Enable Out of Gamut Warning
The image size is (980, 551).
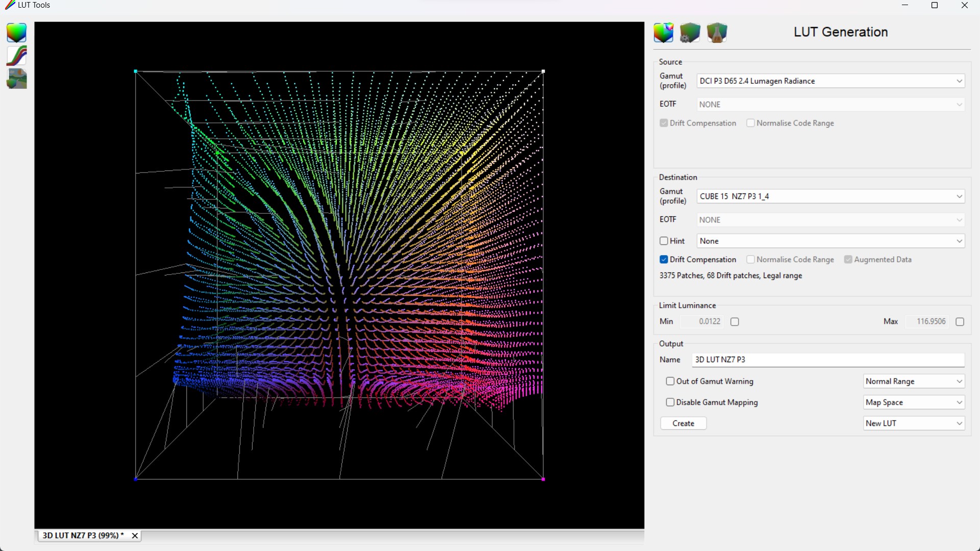(x=670, y=381)
